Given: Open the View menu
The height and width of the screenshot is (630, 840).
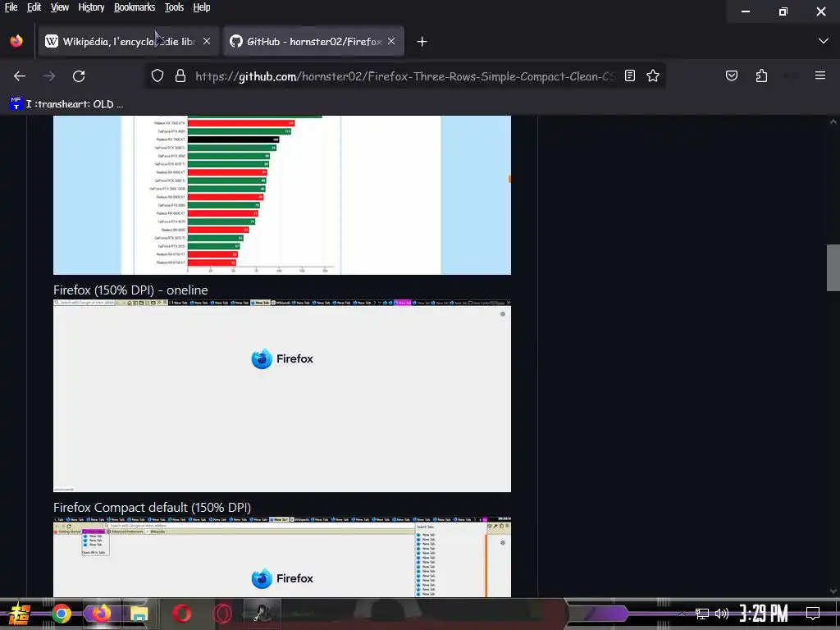Looking at the screenshot, I should (59, 7).
